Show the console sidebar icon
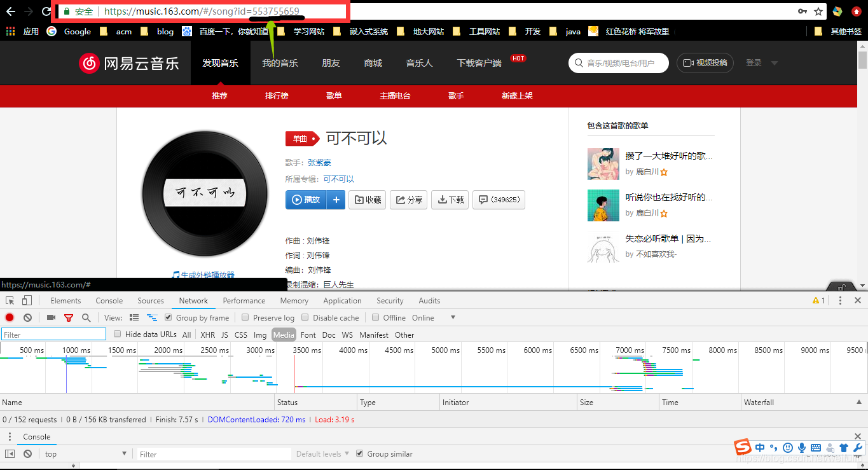This screenshot has height=470, width=868. click(x=10, y=454)
